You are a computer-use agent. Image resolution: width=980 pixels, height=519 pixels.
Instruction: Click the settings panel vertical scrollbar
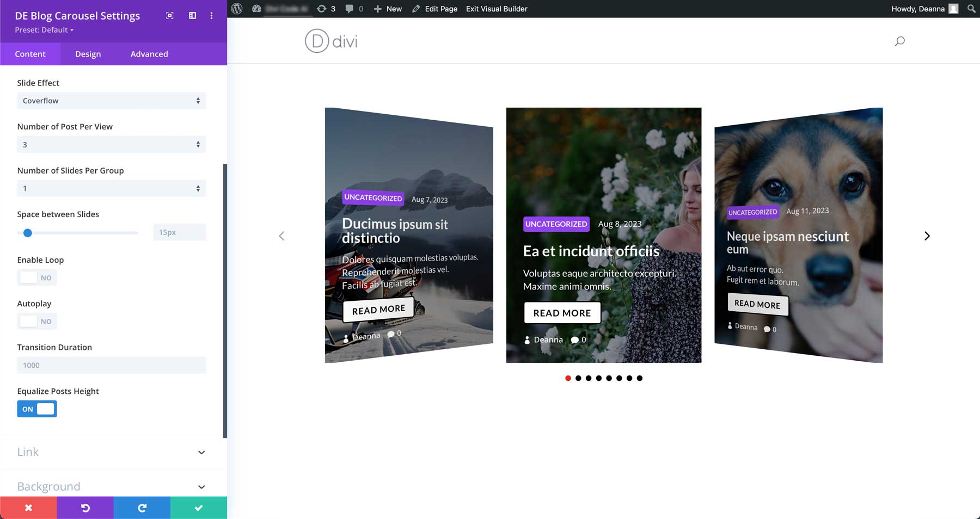click(x=225, y=300)
